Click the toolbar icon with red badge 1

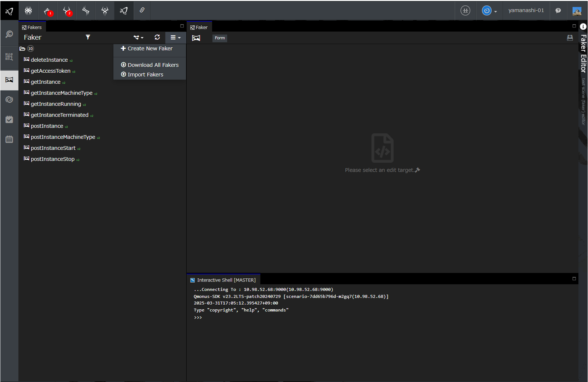click(x=48, y=11)
